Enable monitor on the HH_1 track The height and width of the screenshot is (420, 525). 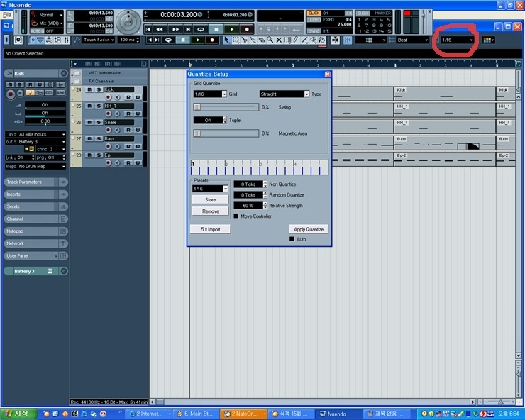tap(117, 114)
